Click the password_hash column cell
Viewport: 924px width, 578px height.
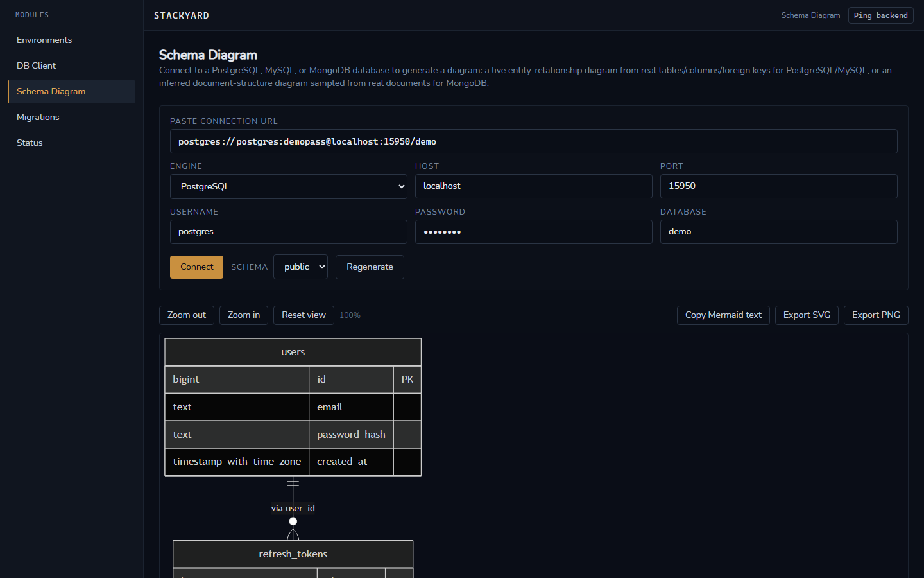tap(351, 435)
